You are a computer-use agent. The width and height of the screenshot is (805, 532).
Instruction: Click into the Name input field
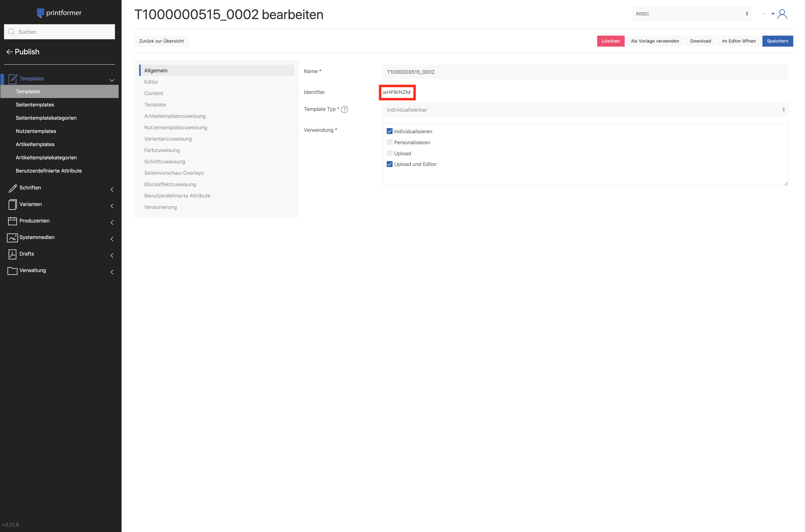(x=585, y=72)
